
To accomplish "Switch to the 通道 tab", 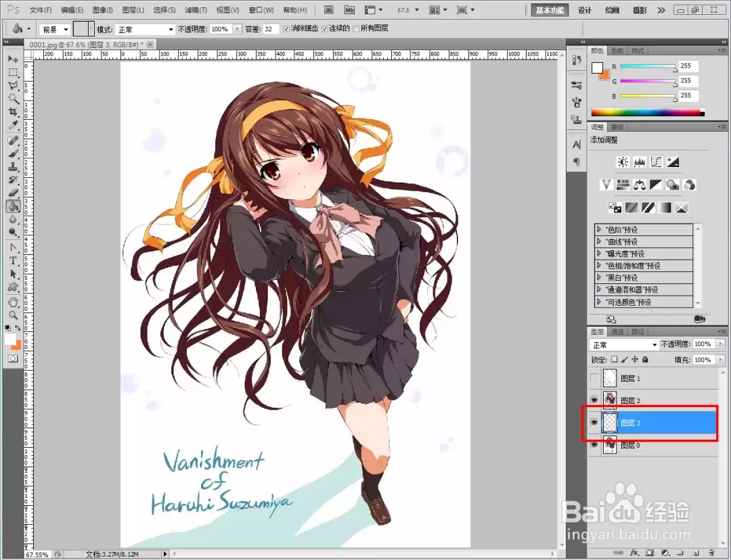I will [x=617, y=331].
